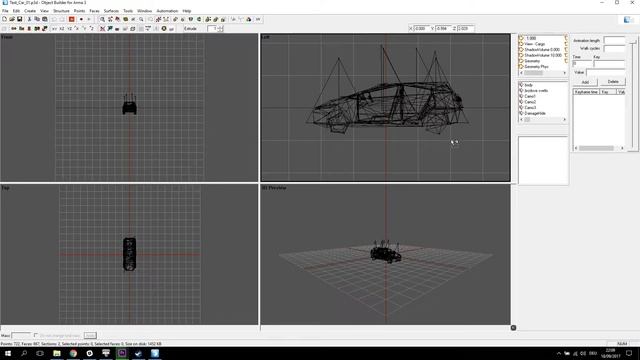Click the YZ plane constraint icon

(x=69, y=29)
